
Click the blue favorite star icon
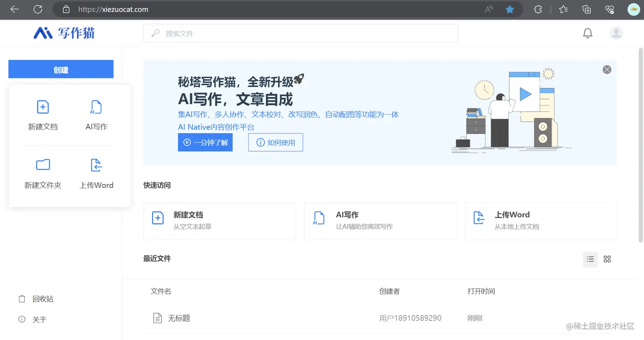click(x=509, y=9)
